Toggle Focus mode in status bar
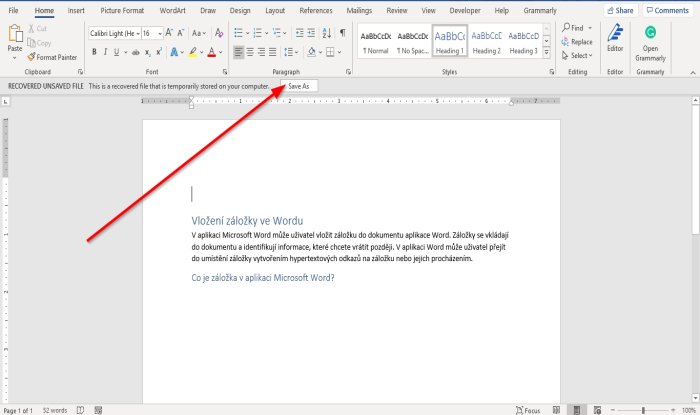700x415 pixels. pos(527,410)
